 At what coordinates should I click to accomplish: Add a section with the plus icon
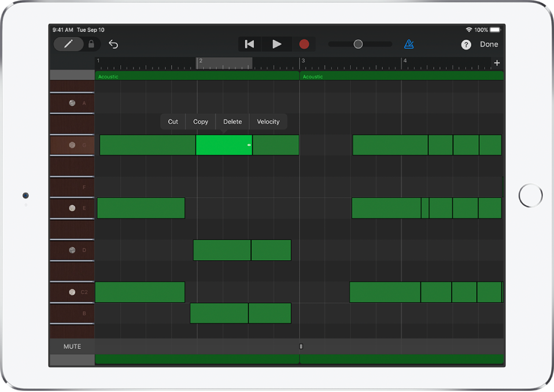coord(497,63)
